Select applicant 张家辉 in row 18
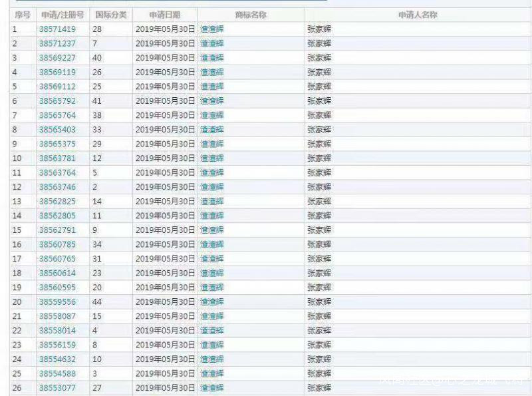 pyautogui.click(x=319, y=273)
